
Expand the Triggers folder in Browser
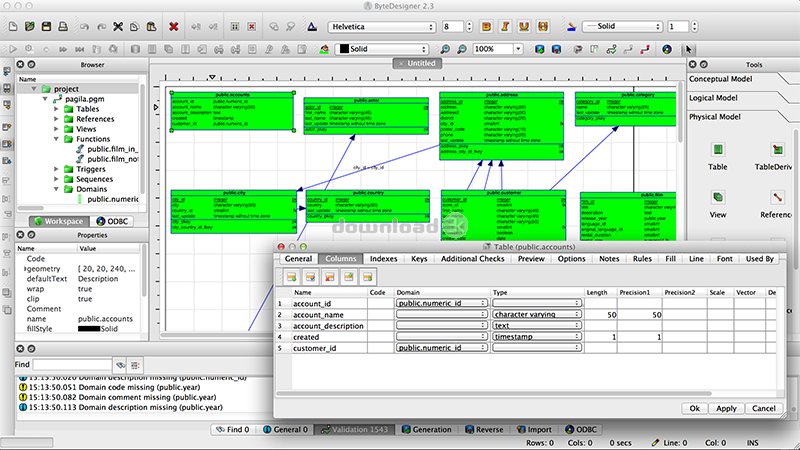coord(56,169)
